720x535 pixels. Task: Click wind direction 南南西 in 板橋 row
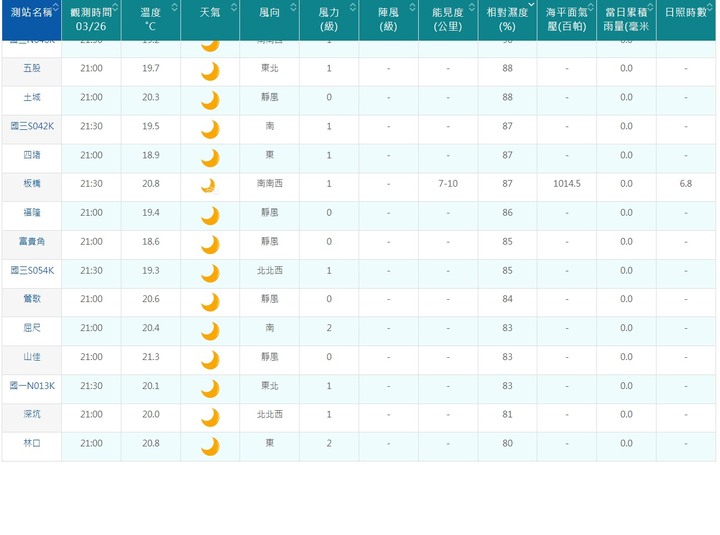point(270,183)
